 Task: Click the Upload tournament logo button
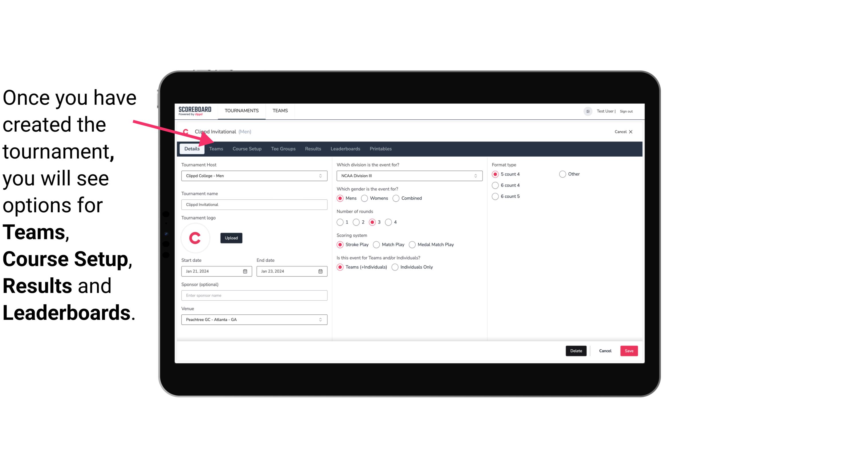231,238
